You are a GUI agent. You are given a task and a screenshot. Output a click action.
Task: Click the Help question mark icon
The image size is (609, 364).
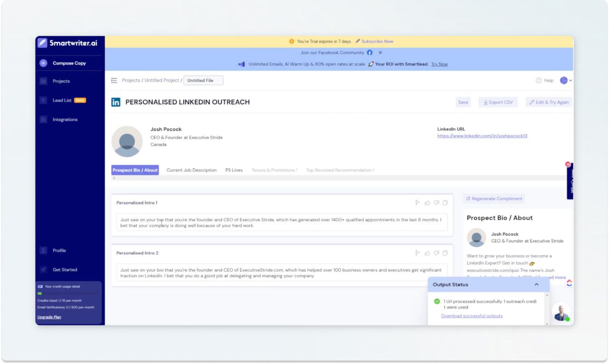pyautogui.click(x=539, y=80)
